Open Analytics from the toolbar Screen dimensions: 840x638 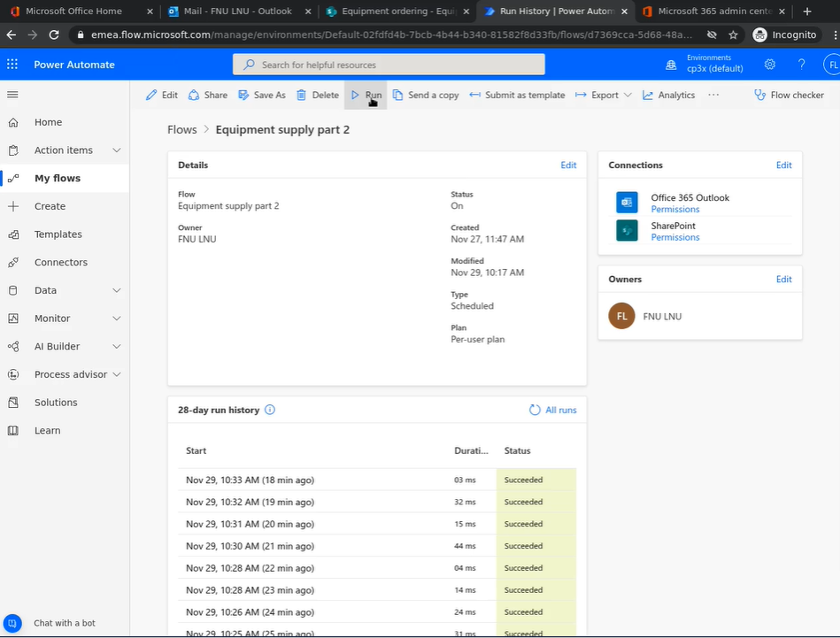[668, 95]
